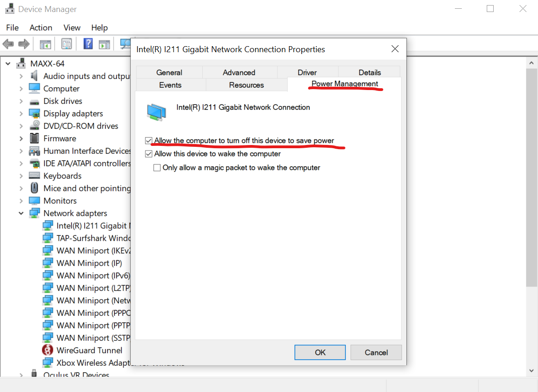Uncheck Allow the computer to turn off this device
This screenshot has width=538, height=392.
coord(149,141)
